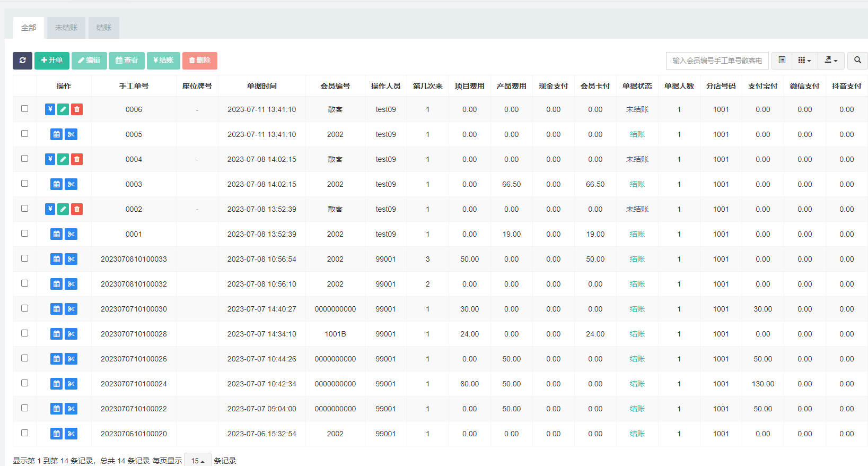The width and height of the screenshot is (868, 466).
Task: Click scissors icon for order 2023070610100020
Action: coord(71,434)
